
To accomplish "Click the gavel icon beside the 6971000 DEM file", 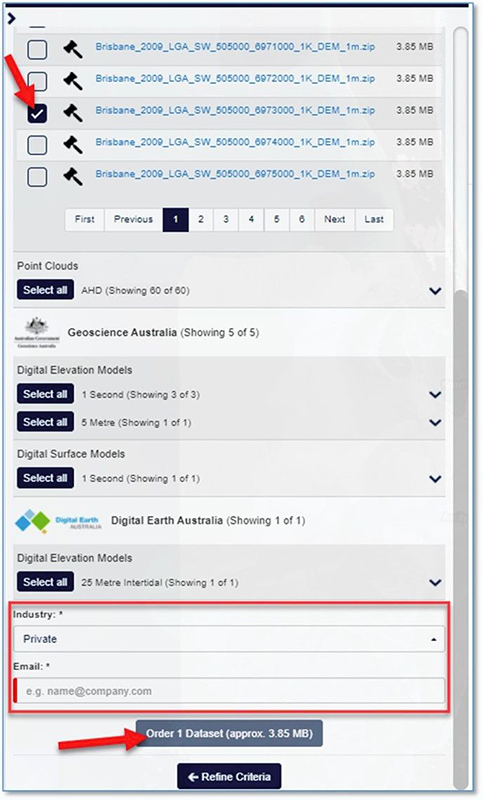I will pos(73,49).
